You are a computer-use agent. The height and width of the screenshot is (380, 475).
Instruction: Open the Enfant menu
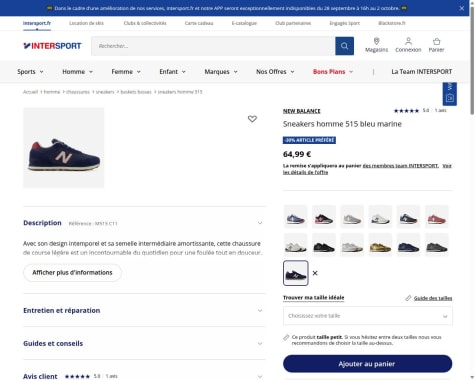click(172, 72)
